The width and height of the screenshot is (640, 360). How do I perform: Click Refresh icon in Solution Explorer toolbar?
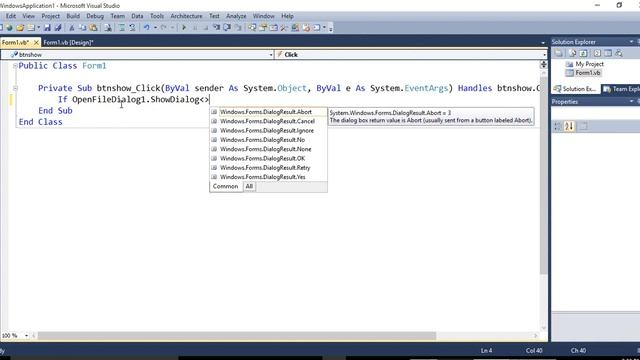pyautogui.click(x=584, y=53)
